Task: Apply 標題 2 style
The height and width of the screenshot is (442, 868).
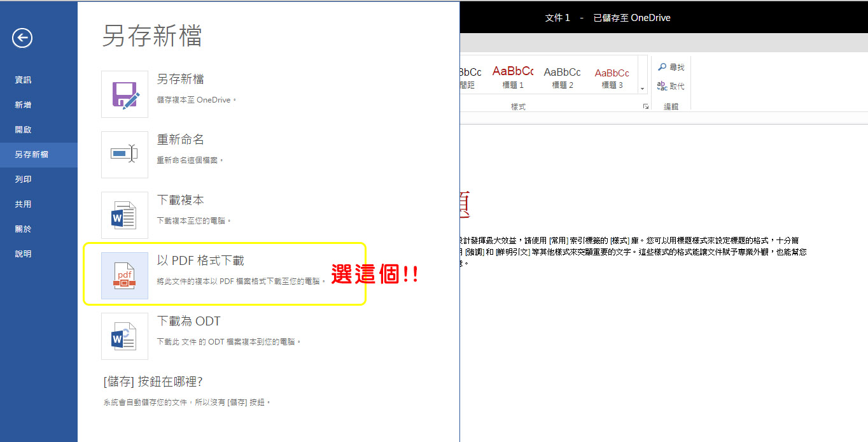Action: click(x=563, y=77)
